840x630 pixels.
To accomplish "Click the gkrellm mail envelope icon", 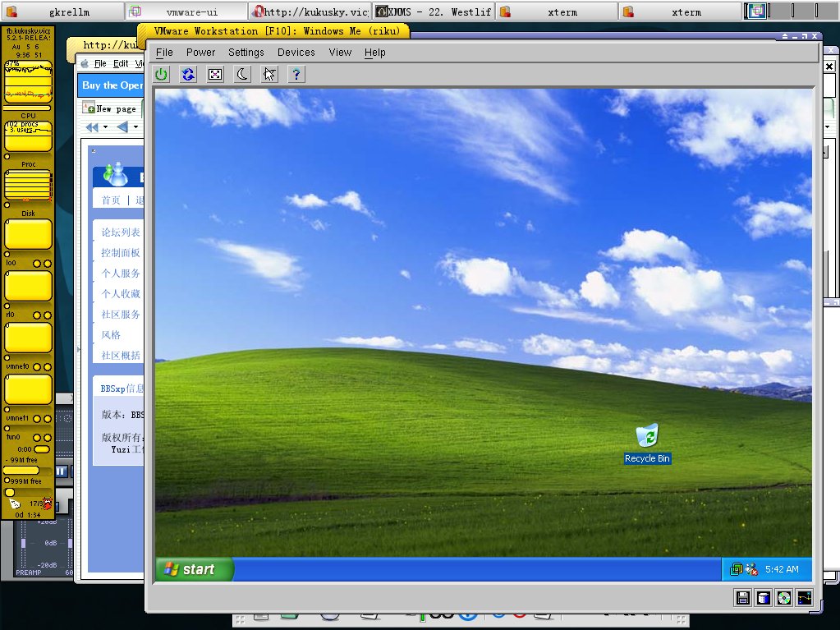I will [15, 504].
